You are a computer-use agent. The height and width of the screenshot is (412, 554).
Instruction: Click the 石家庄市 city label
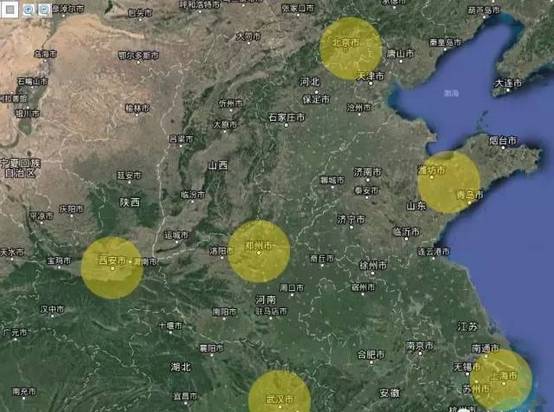click(287, 117)
